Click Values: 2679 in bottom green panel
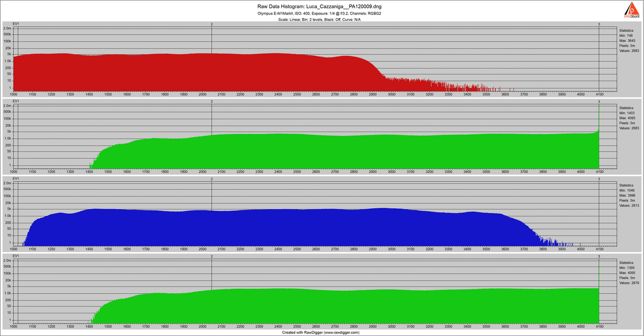The width and height of the screenshot is (644, 336). click(629, 283)
